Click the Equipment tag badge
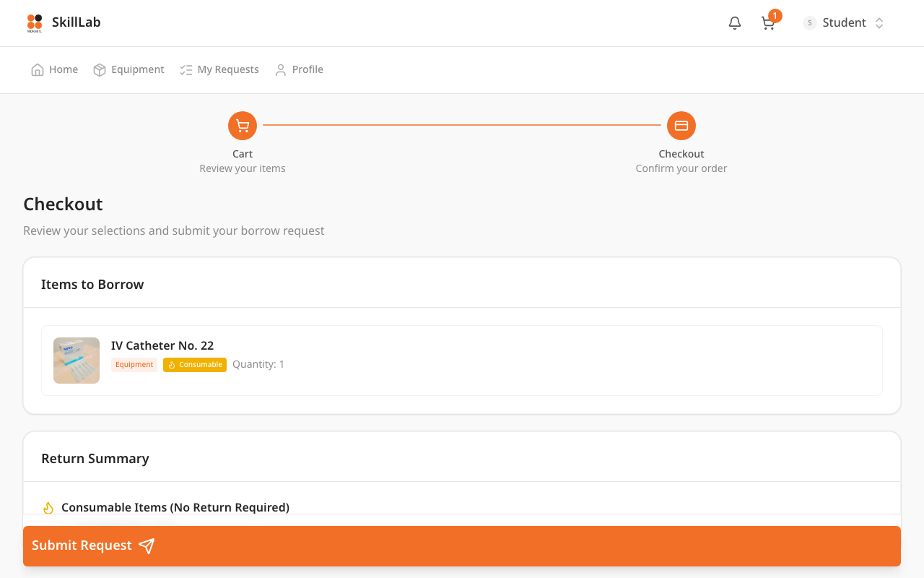924x578 pixels. click(x=134, y=365)
